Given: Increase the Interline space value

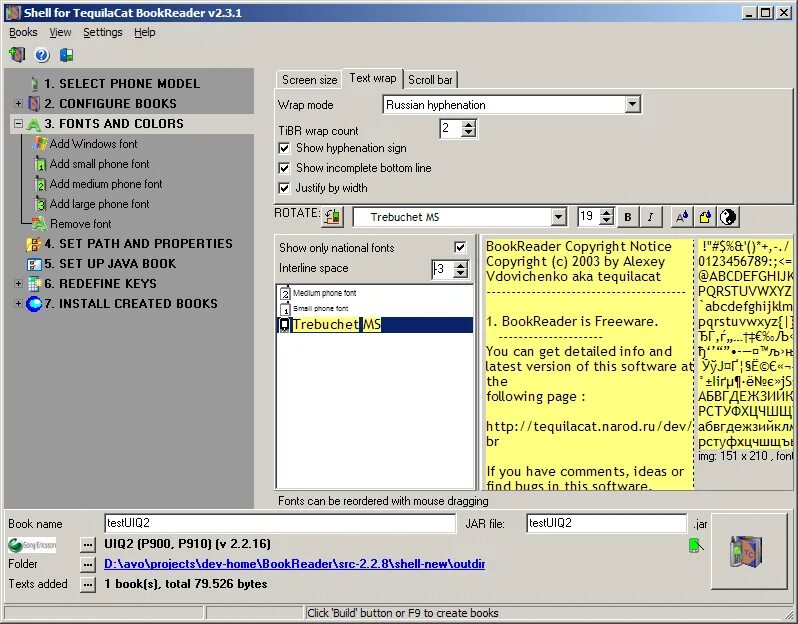Looking at the screenshot, I should point(461,266).
